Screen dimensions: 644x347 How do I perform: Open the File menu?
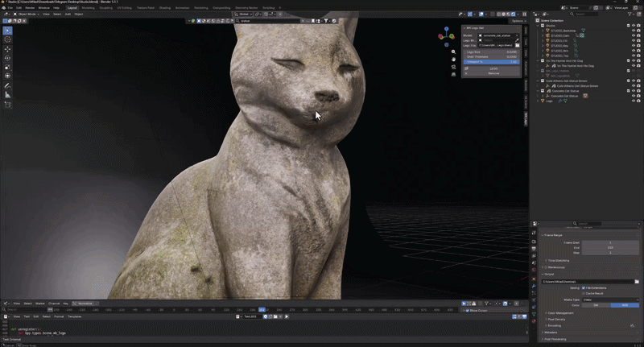[x=10, y=8]
